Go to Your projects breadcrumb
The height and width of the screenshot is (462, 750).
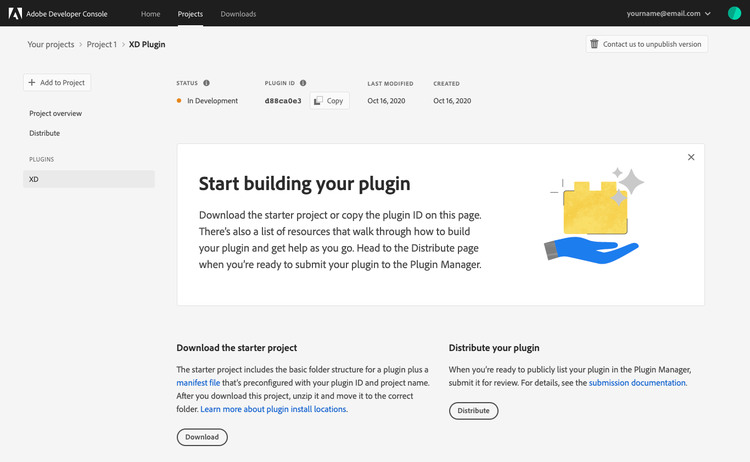pos(49,44)
